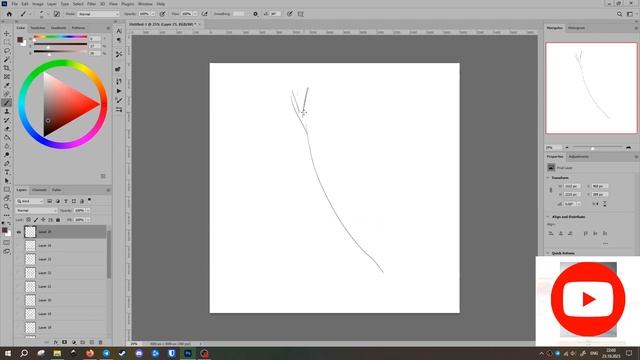The image size is (640, 360).
Task: Switch to the Histogram tab
Action: pyautogui.click(x=576, y=28)
